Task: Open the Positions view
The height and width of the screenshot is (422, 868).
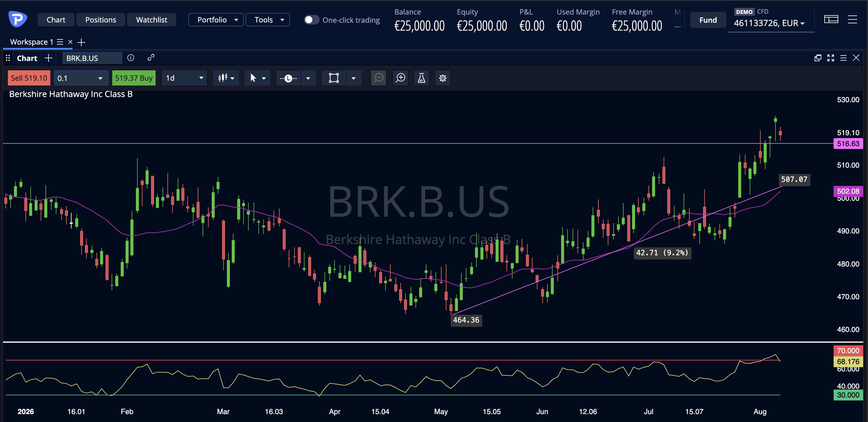Action: (x=100, y=20)
